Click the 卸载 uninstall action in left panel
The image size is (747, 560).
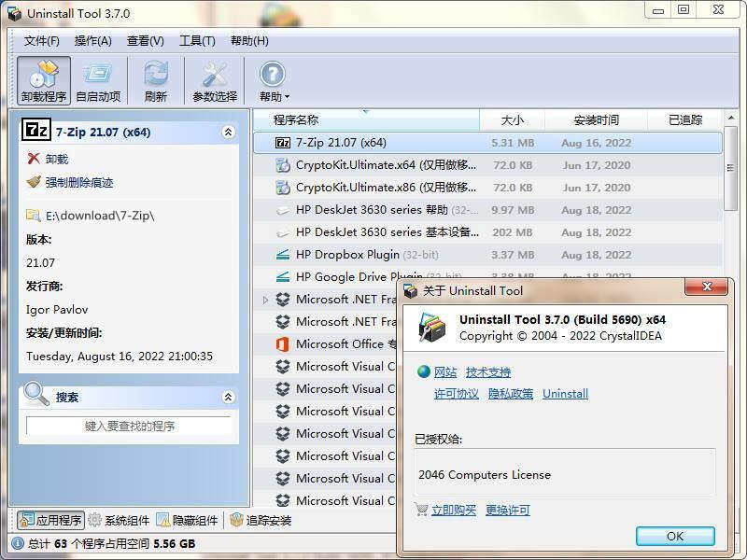coord(56,160)
